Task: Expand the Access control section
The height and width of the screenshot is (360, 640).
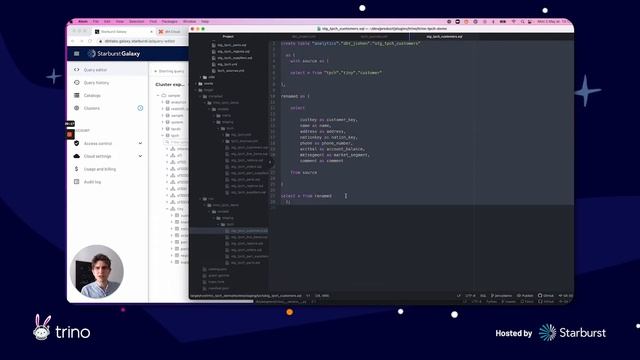Action: tap(140, 143)
